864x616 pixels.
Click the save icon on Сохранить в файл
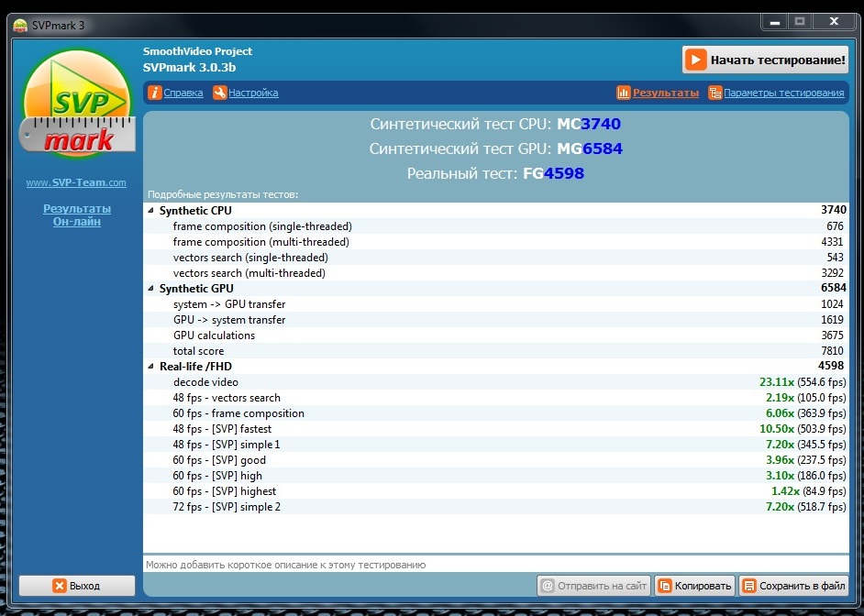(x=749, y=586)
